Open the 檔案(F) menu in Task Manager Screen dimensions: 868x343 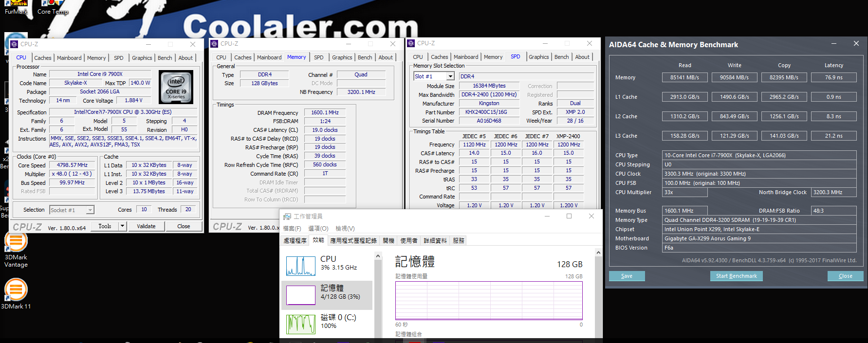292,229
